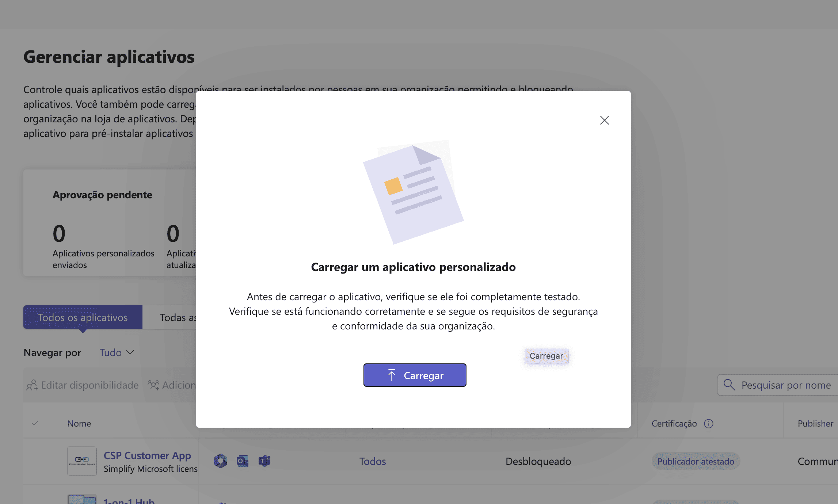Select the Todos os aplicativos tab
This screenshot has width=838, height=504.
click(83, 317)
